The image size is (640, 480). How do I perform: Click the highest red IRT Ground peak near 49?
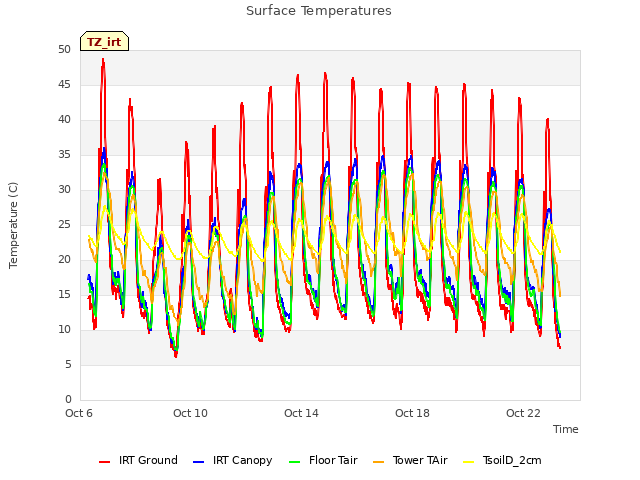point(103,60)
